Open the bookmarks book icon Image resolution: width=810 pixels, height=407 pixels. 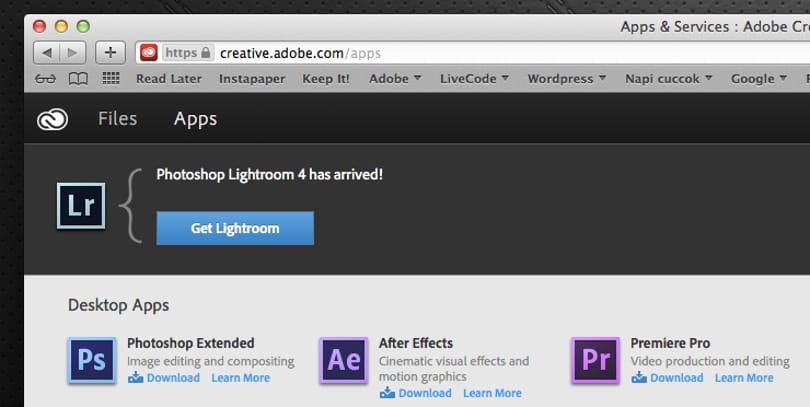[x=78, y=79]
